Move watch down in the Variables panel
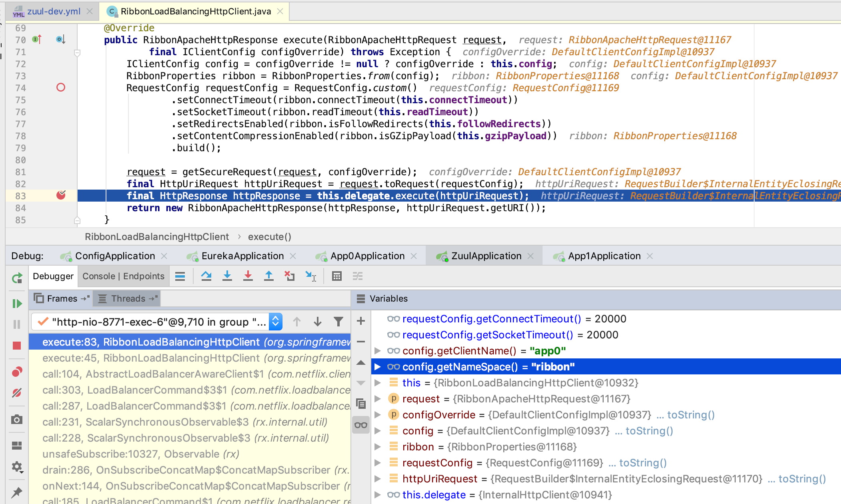The width and height of the screenshot is (841, 504). 361,383
